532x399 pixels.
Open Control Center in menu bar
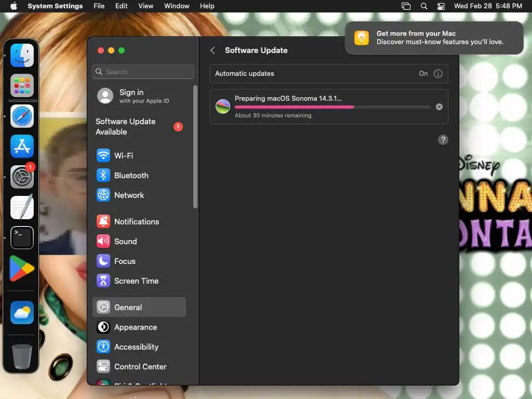tap(441, 6)
